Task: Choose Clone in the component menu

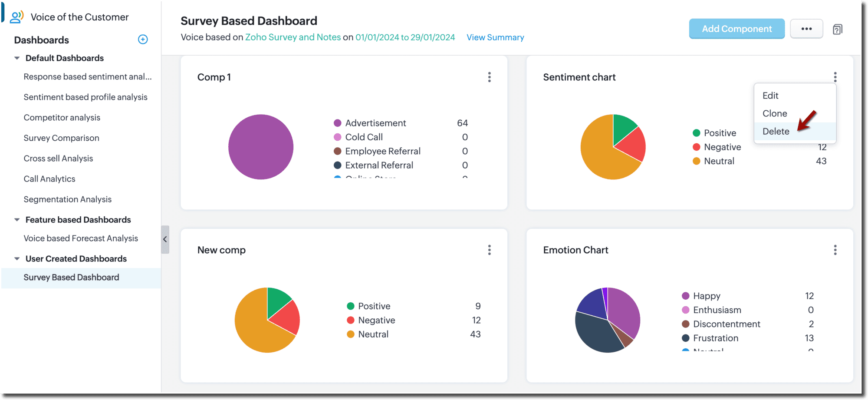Action: point(775,114)
